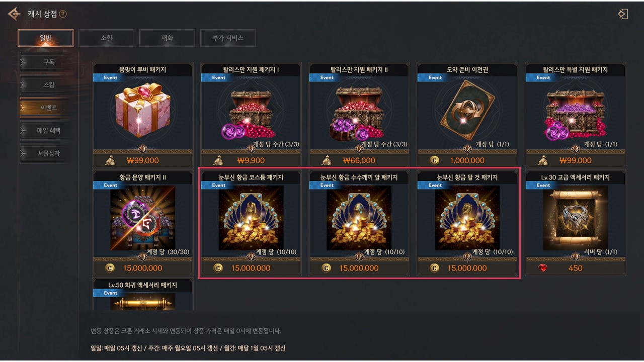Switch to the 소환 tab

point(106,38)
